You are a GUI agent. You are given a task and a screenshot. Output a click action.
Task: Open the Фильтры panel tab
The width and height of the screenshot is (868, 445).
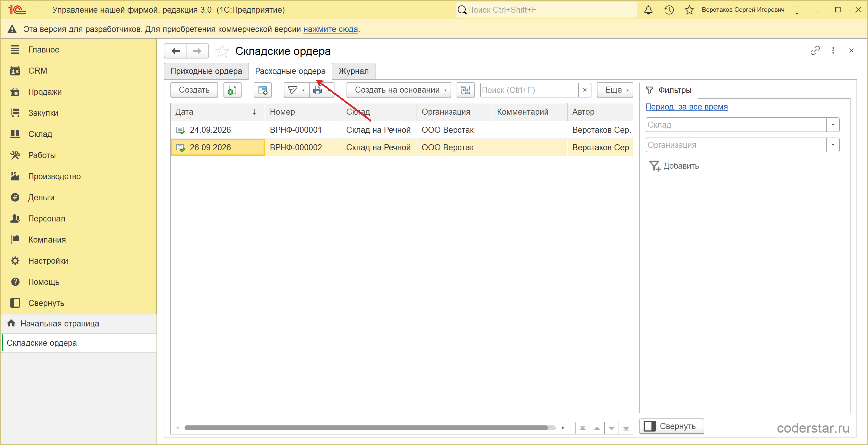point(669,90)
